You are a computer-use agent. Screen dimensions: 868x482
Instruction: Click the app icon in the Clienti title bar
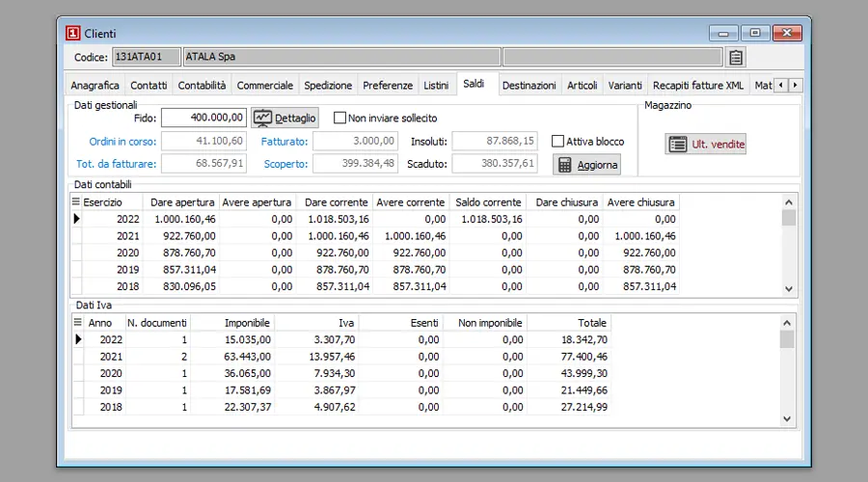point(73,33)
